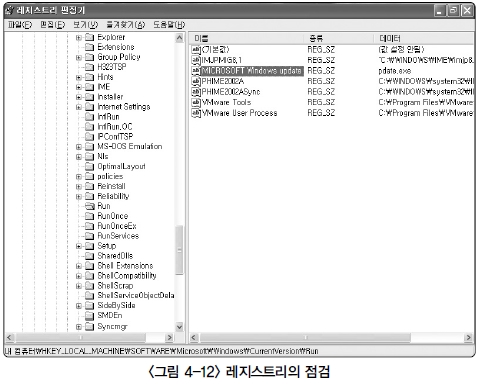
Task: Click the PHIME2002ASync string value icon
Action: (x=196, y=92)
